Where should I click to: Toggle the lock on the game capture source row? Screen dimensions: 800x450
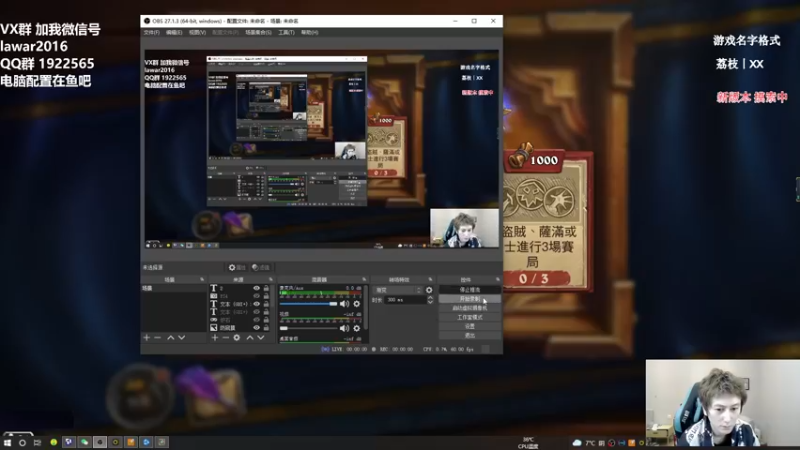pyautogui.click(x=266, y=320)
